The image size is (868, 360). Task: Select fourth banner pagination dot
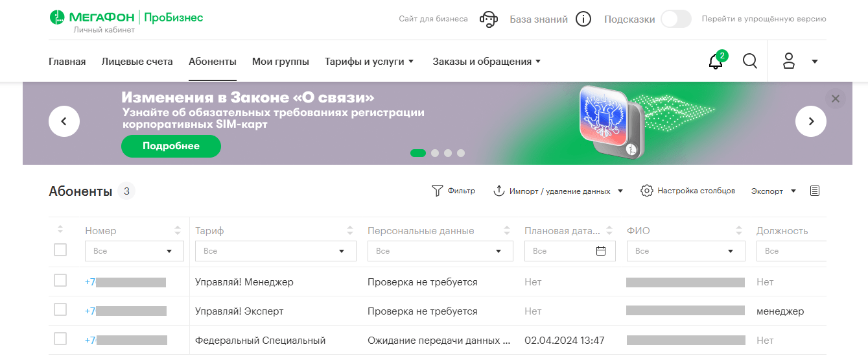(x=461, y=153)
